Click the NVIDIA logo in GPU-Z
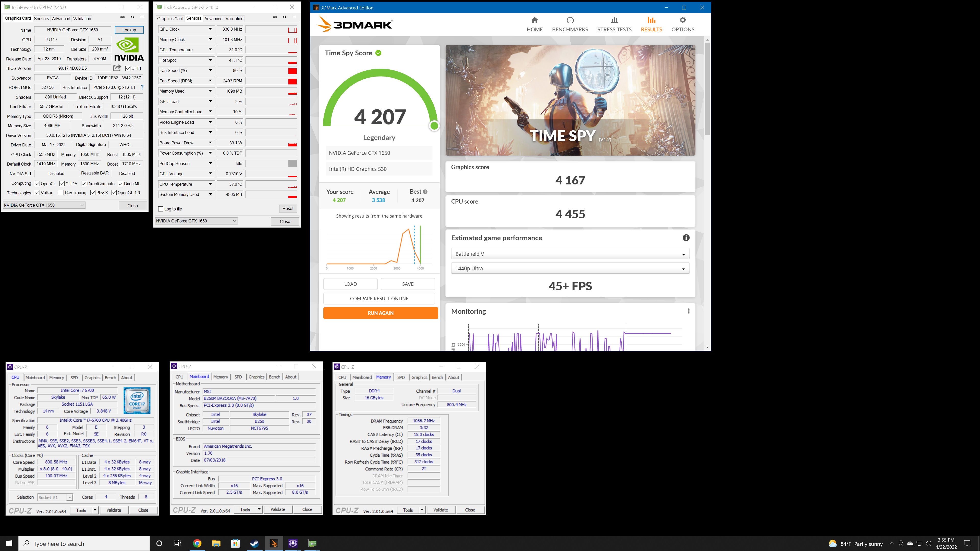Image resolution: width=980 pixels, height=551 pixels. click(129, 49)
